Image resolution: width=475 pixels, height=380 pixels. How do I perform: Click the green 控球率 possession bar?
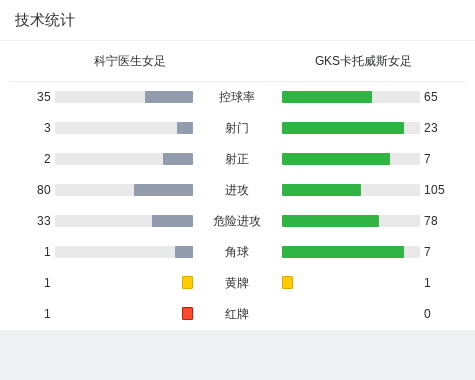click(327, 97)
